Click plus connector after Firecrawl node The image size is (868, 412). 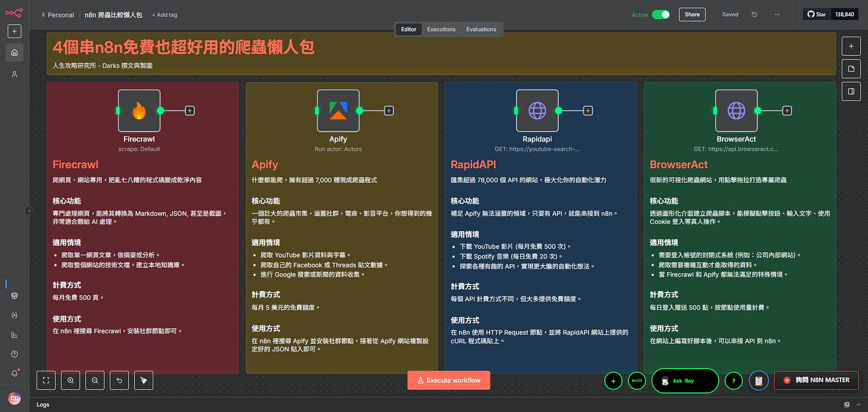190,110
